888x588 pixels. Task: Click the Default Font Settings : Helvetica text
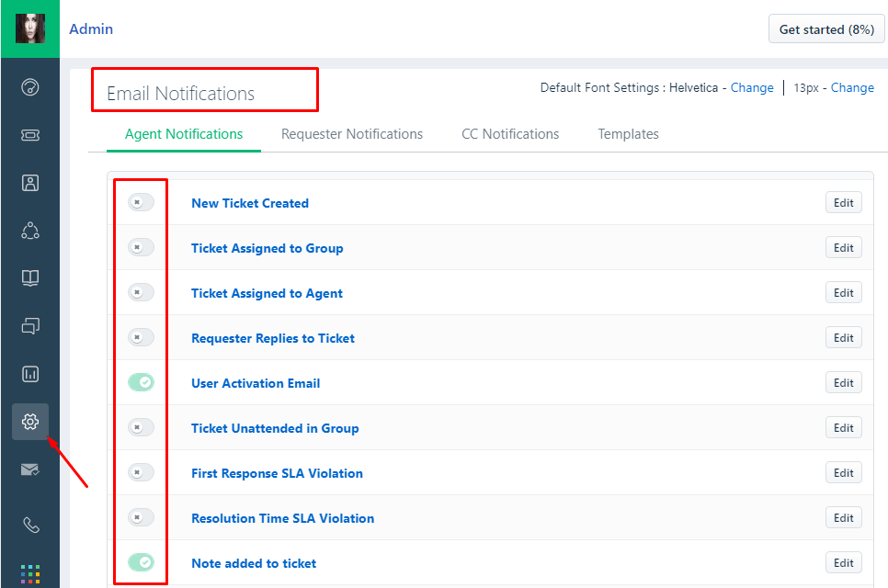[629, 87]
